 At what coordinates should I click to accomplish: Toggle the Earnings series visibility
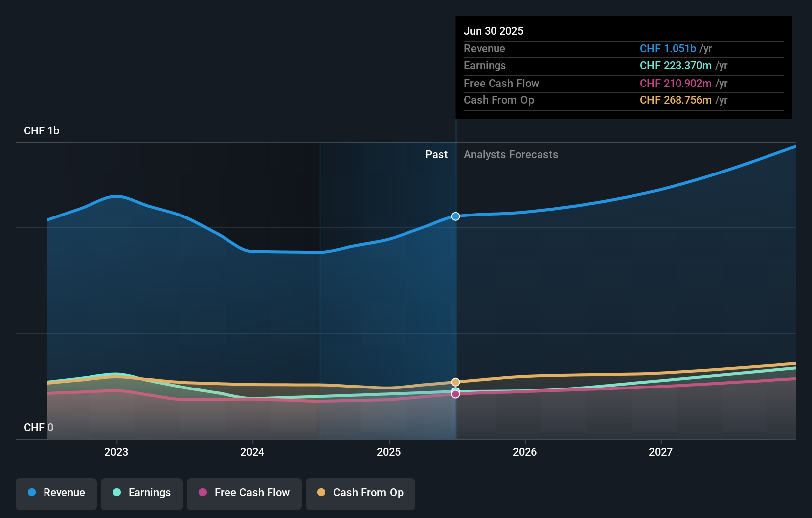point(141,494)
